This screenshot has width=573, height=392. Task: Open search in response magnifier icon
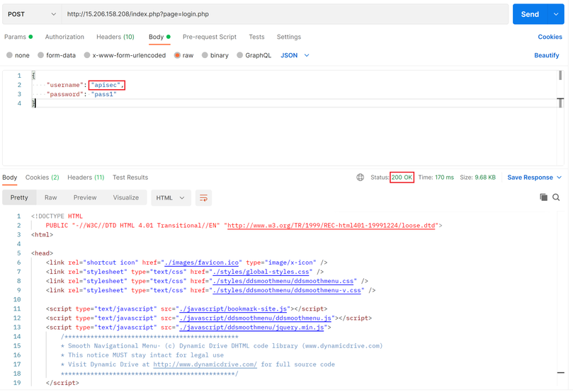click(x=556, y=197)
